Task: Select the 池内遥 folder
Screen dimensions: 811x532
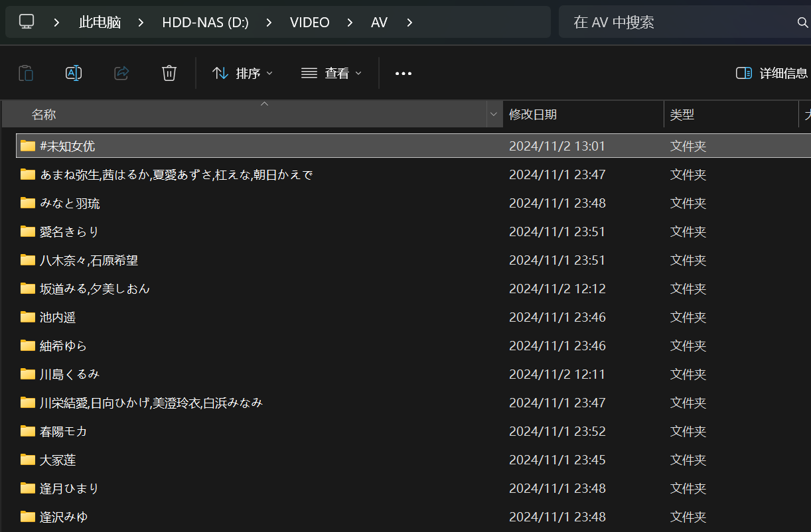Action: click(x=58, y=318)
